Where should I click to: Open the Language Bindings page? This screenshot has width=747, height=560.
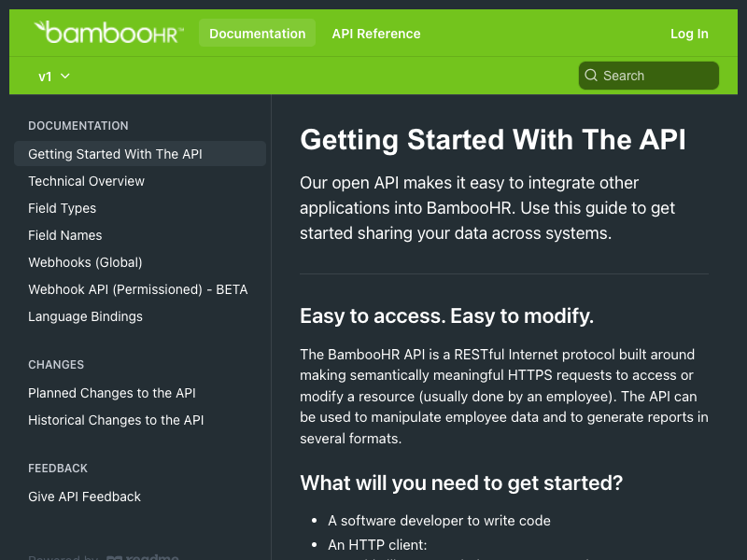85,316
